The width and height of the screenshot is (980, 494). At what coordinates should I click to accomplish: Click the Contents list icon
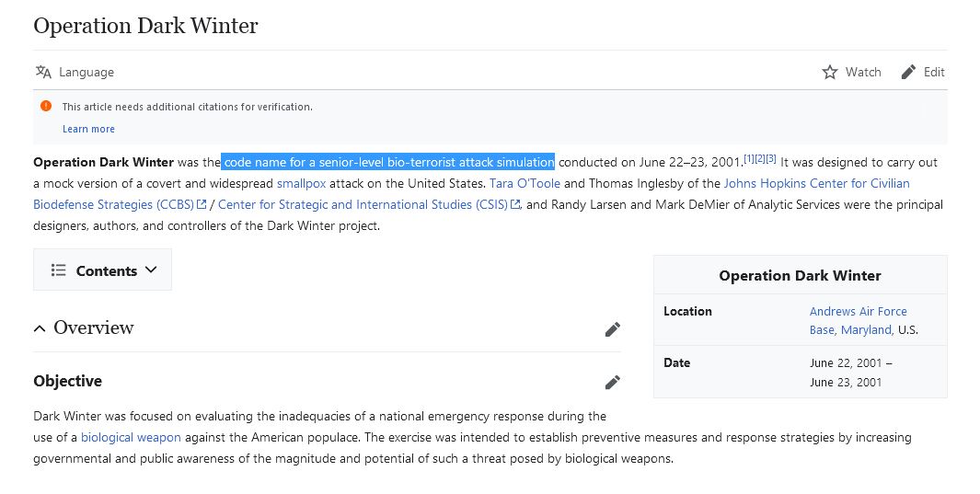coord(58,270)
